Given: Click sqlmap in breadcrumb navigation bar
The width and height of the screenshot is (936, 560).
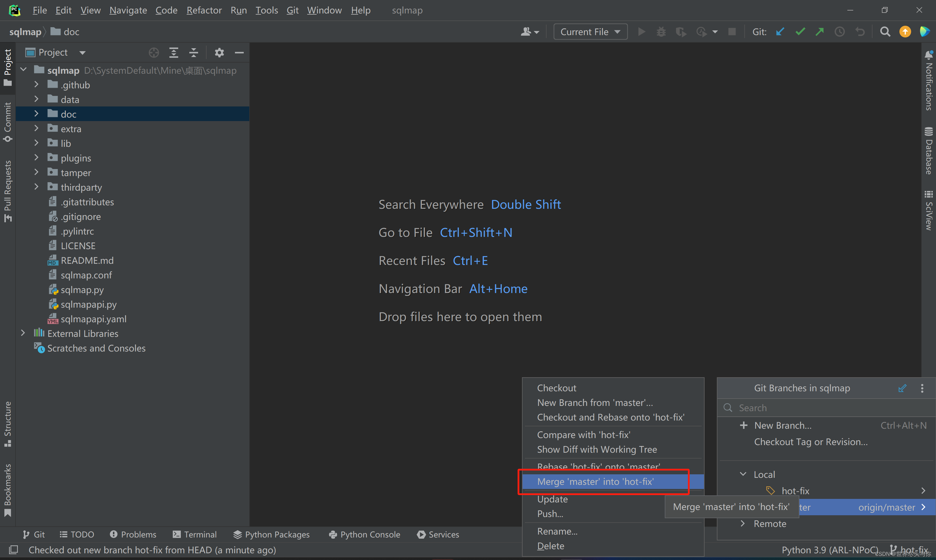Looking at the screenshot, I should point(25,32).
